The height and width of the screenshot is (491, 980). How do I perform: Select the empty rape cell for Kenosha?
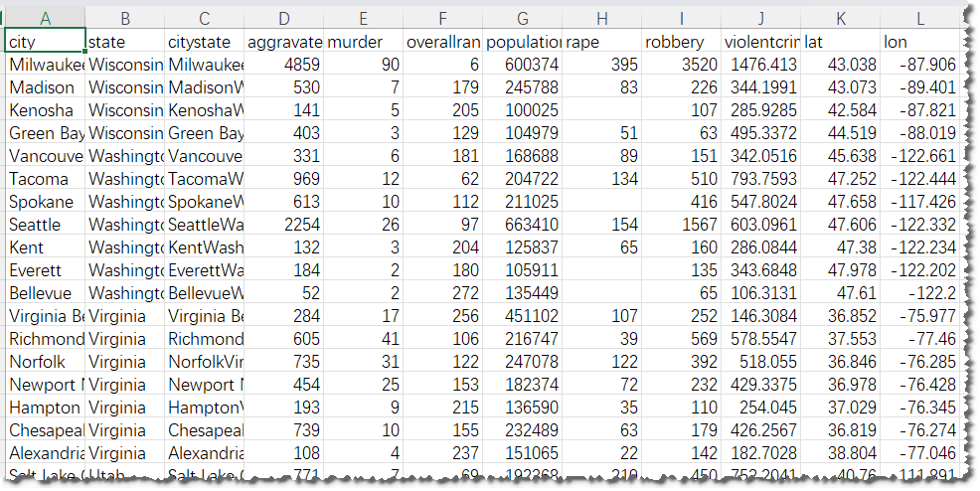[602, 110]
